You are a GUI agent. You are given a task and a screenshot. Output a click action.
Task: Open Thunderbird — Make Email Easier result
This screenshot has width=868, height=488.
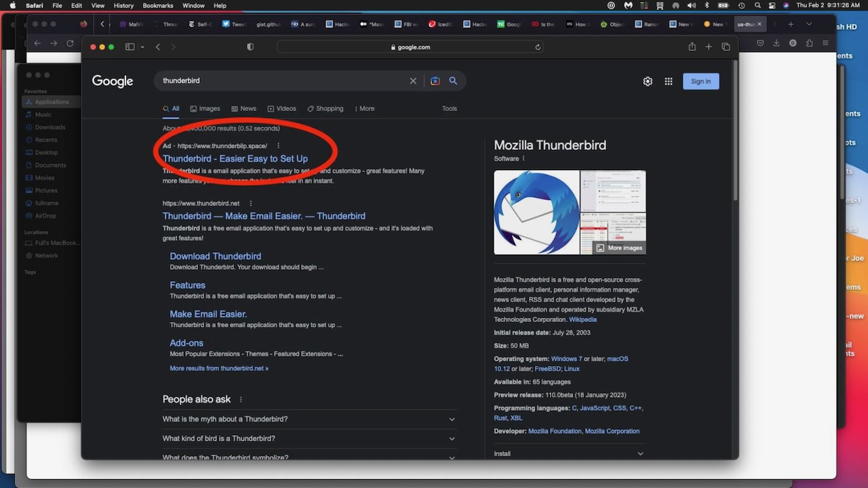(264, 216)
